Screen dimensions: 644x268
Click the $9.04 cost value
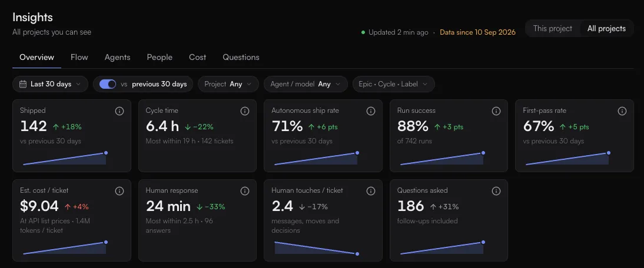(39, 206)
